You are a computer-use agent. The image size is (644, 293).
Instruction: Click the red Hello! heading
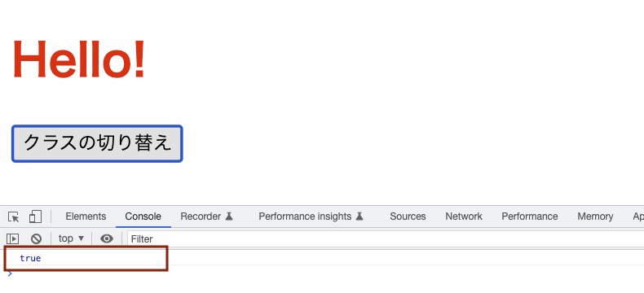pyautogui.click(x=79, y=58)
